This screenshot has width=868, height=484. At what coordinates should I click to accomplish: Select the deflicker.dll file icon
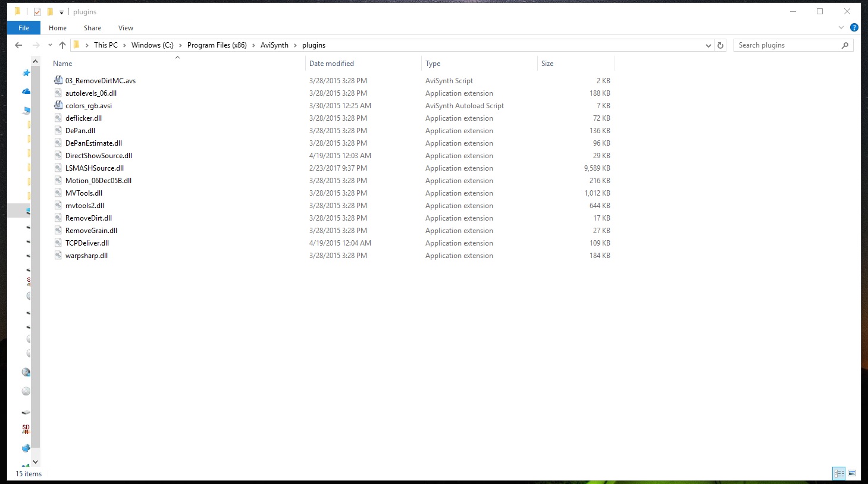tap(58, 118)
